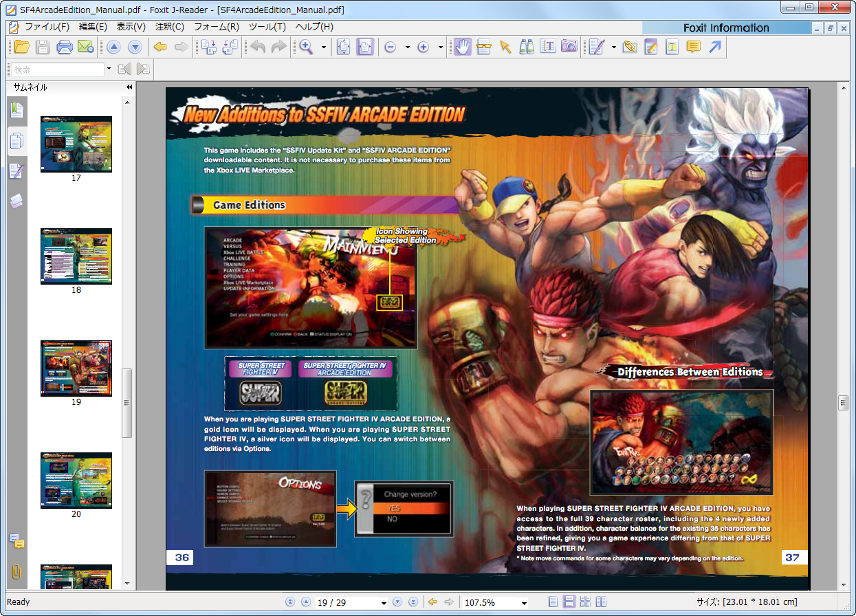Open the Attachments paperclip panel
Image resolution: width=856 pixels, height=616 pixels.
click(x=17, y=572)
